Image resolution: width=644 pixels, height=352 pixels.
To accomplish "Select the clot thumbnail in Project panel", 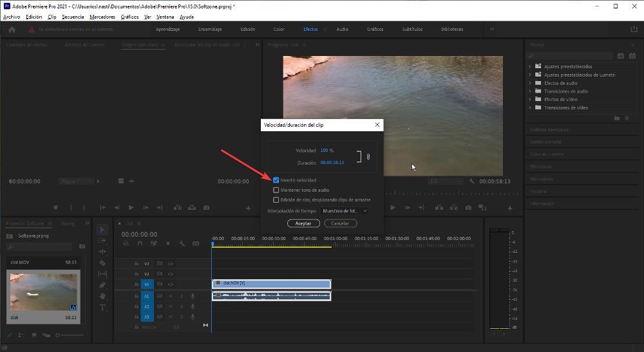I will coord(44,292).
